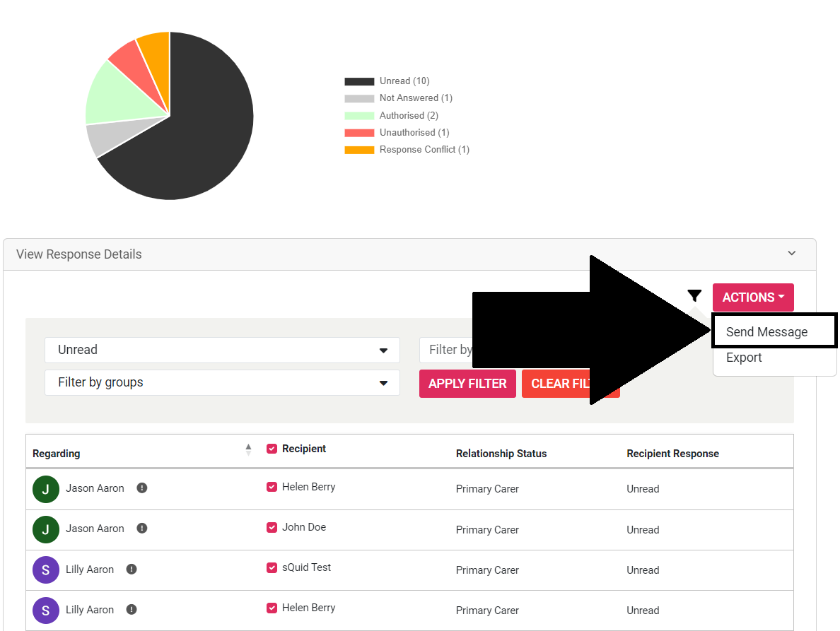Click info icon beside Lilly Aaron for sQuid Test
The image size is (840, 631).
coord(132,570)
